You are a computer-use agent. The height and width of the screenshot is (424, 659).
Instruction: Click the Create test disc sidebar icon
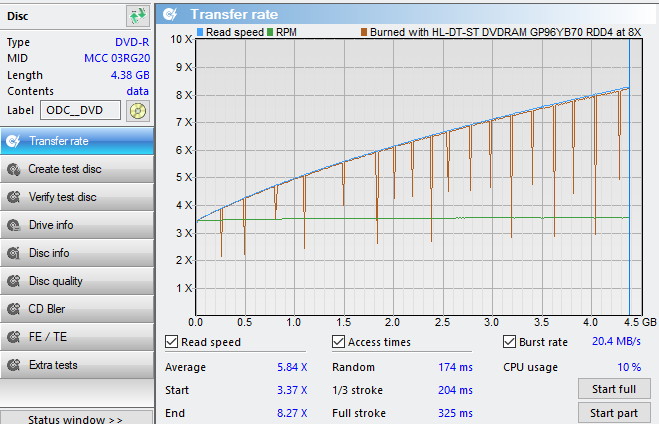(x=13, y=169)
